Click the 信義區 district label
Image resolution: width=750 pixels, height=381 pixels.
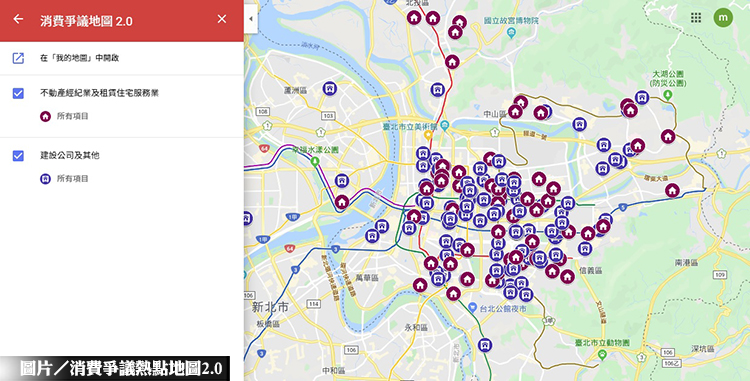591,271
